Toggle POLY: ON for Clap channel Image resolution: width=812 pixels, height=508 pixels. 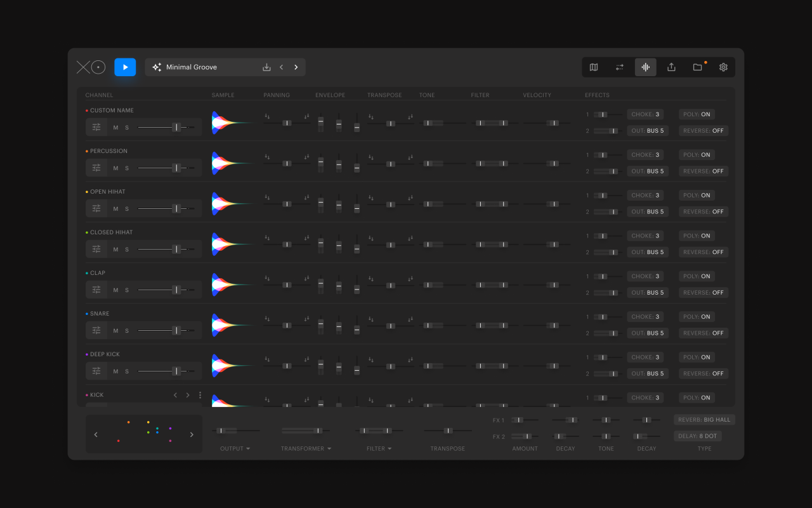click(x=697, y=276)
